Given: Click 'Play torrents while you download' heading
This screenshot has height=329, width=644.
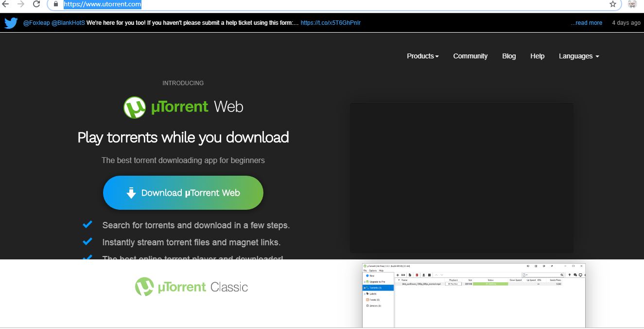Looking at the screenshot, I should pyautogui.click(x=183, y=138).
